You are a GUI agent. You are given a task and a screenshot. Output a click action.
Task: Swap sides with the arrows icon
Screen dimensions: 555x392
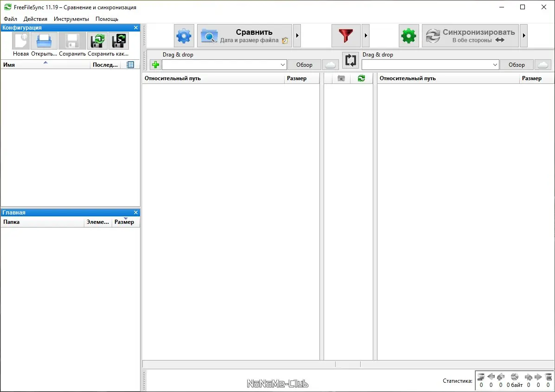point(351,60)
